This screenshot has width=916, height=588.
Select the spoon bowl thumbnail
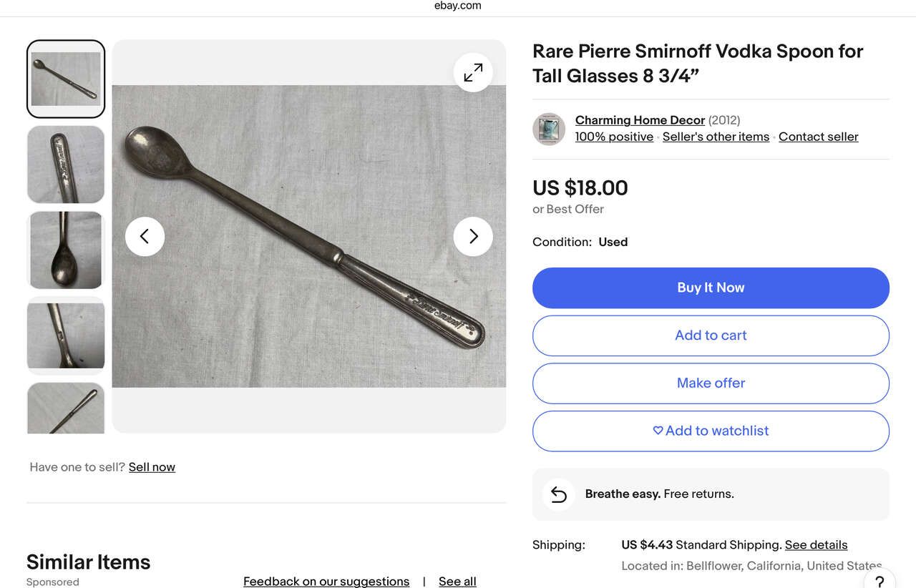[66, 250]
